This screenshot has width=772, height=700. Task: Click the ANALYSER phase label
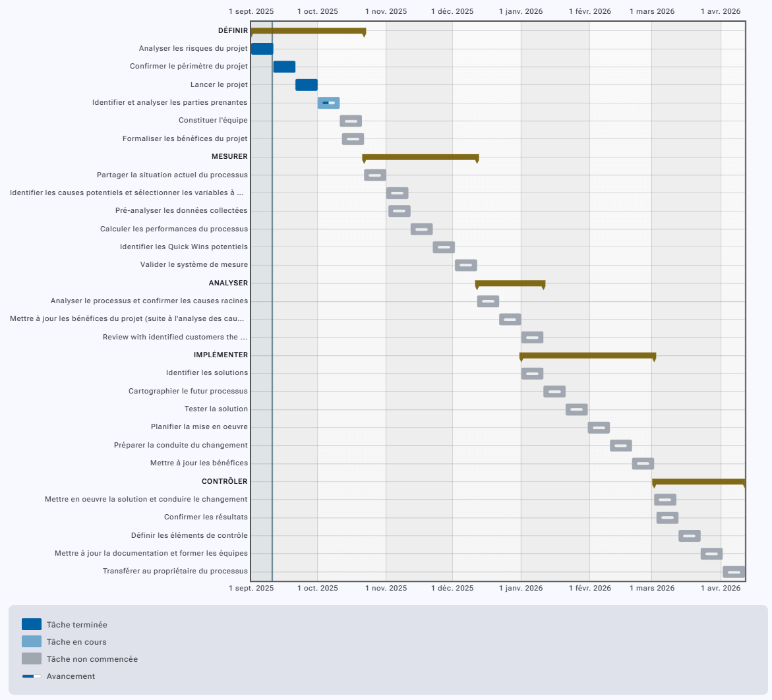228,283
